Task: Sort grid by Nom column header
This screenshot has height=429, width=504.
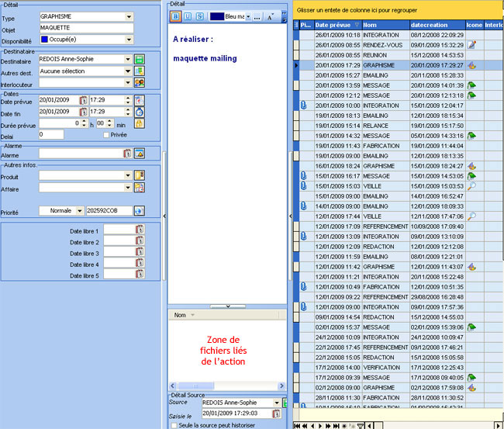Action: click(385, 25)
